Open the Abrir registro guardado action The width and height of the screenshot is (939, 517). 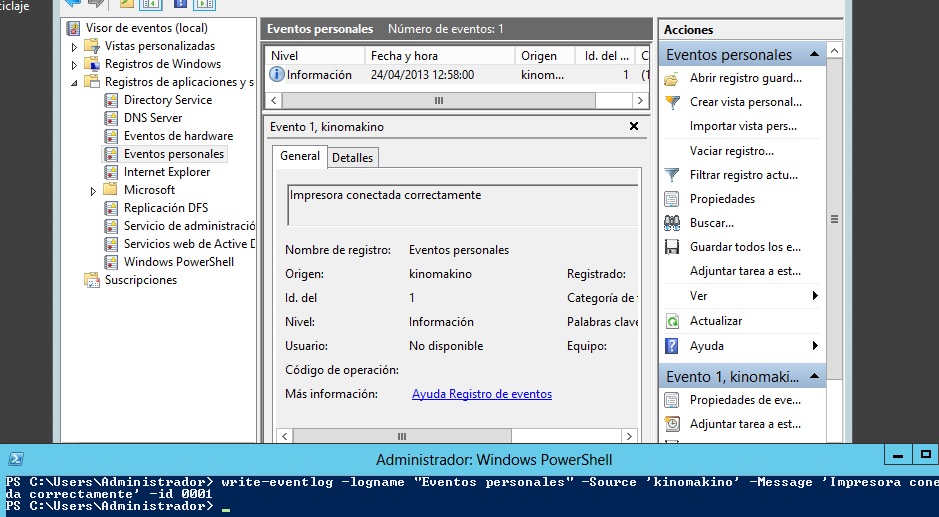(745, 78)
